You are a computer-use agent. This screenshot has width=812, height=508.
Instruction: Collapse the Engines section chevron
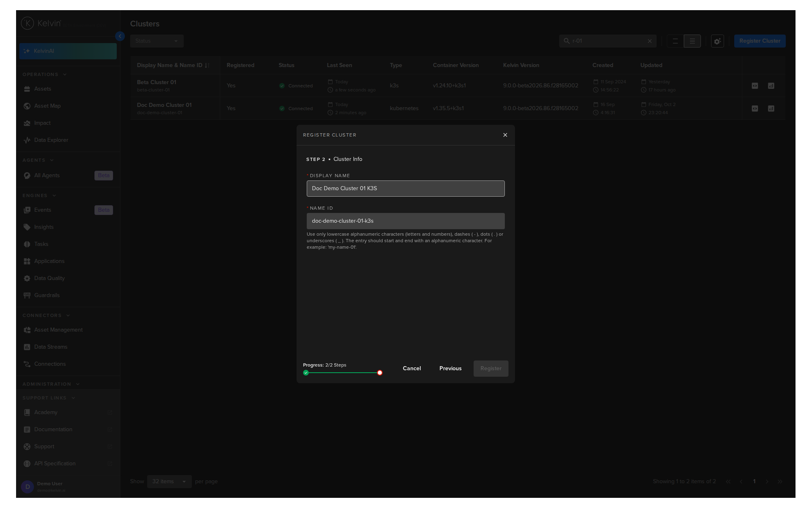pos(54,196)
